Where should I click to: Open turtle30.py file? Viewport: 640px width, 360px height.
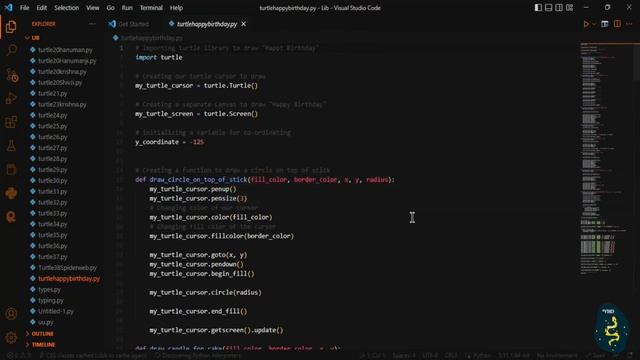pyautogui.click(x=53, y=181)
